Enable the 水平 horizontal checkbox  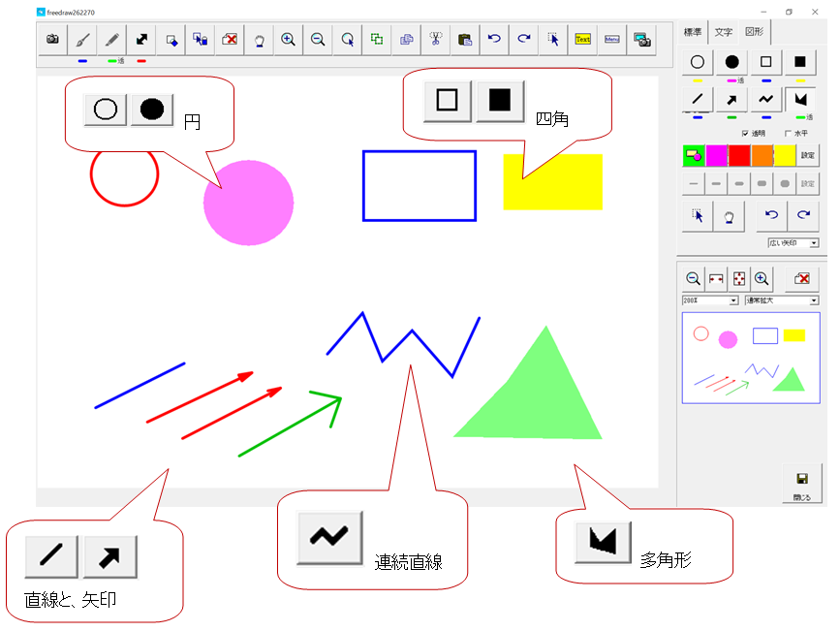pos(787,133)
